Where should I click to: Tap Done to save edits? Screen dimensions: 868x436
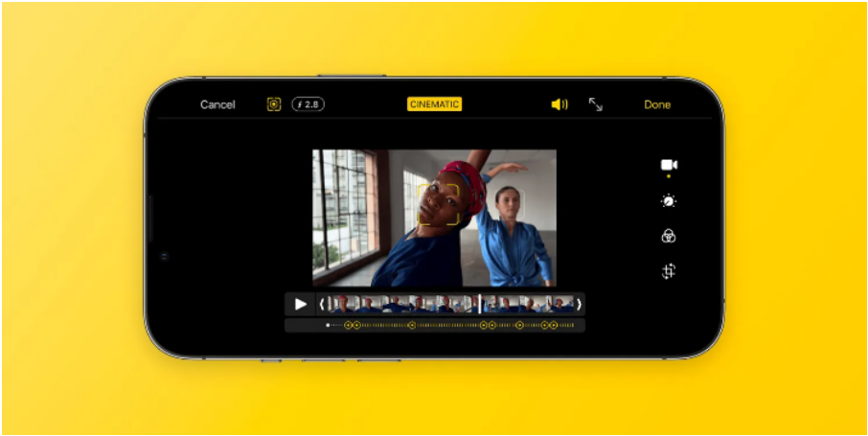click(657, 104)
